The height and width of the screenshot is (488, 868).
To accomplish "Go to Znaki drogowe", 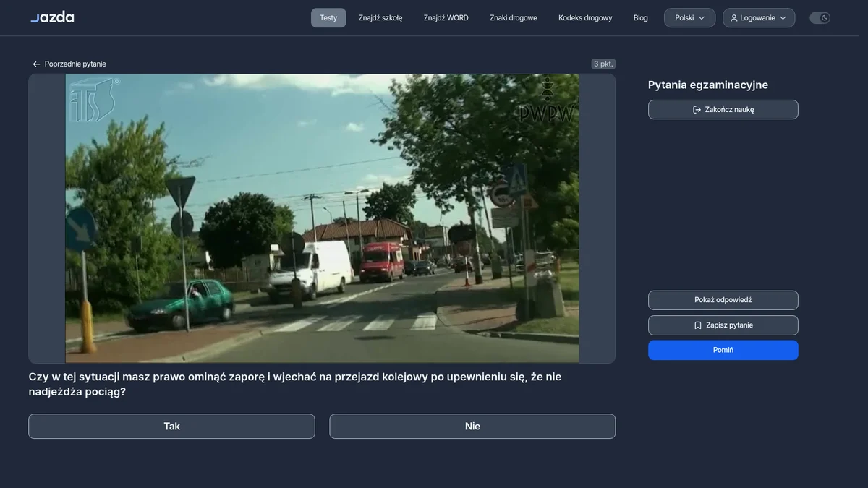I will pyautogui.click(x=514, y=18).
